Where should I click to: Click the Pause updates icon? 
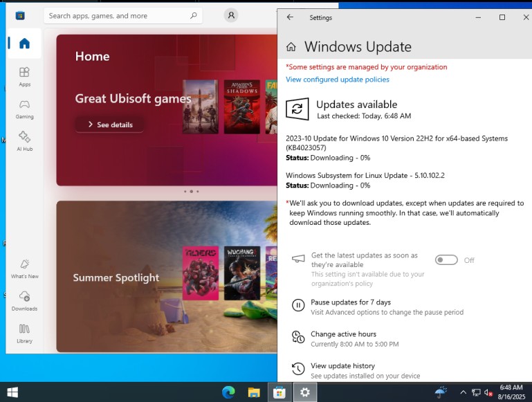[298, 305]
